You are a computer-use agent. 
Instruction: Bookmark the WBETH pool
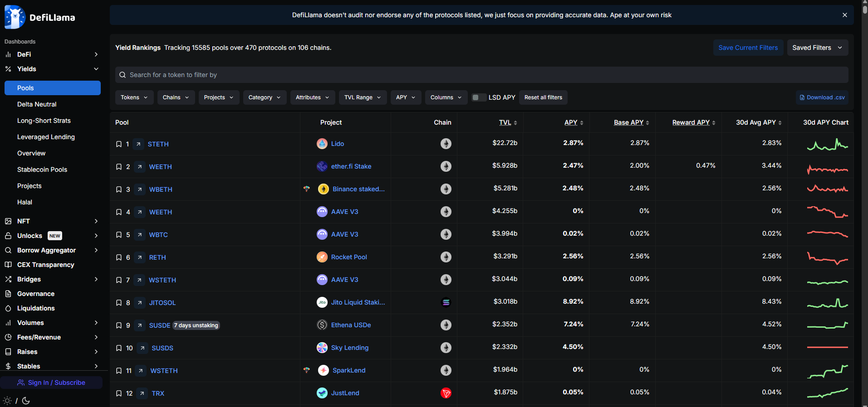click(119, 189)
